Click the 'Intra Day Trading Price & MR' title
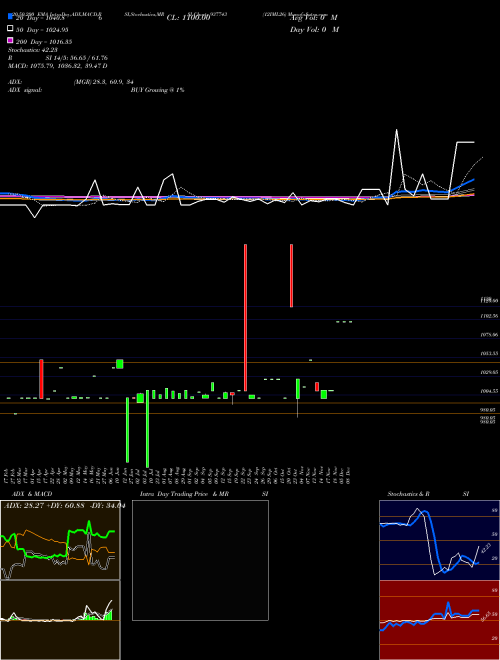 pos(184,494)
